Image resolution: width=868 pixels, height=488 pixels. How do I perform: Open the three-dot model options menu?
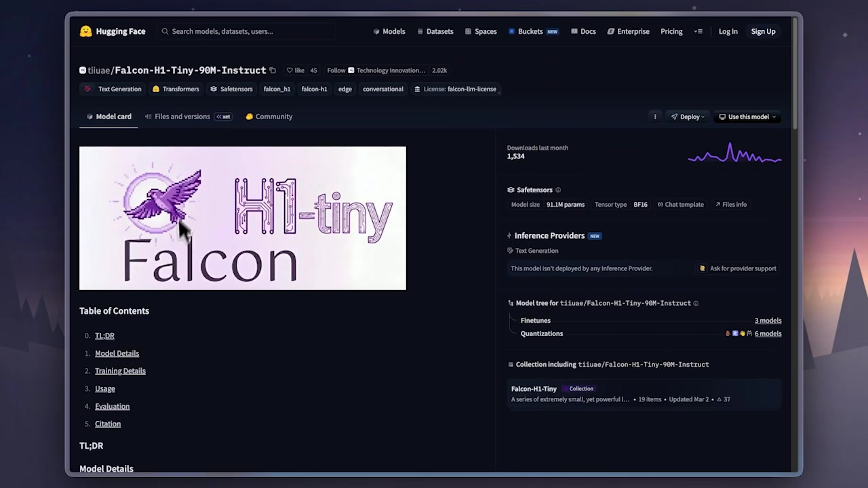point(655,117)
